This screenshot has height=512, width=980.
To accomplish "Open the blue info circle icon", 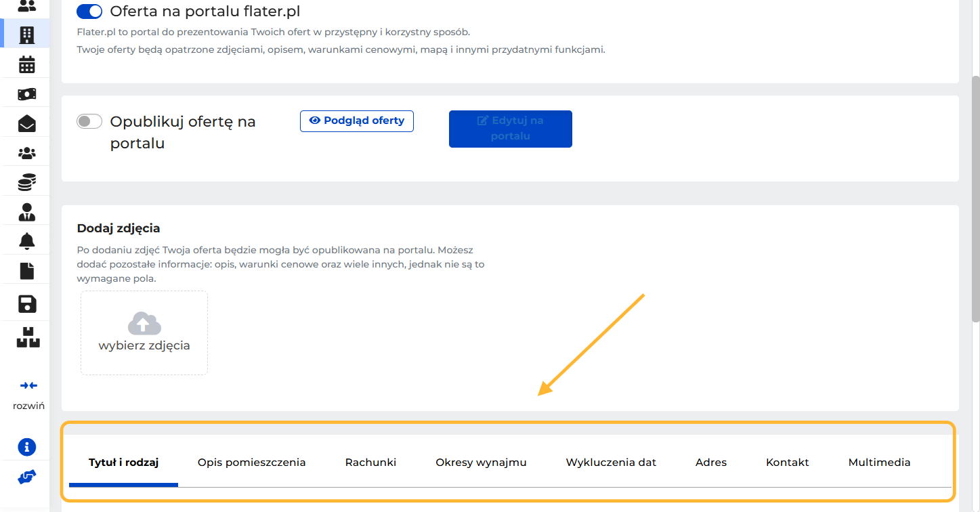I will pos(27,448).
